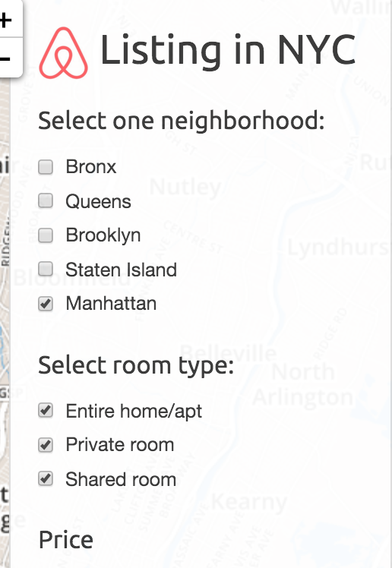
Task: Click the Select room type heading
Action: 136,366
